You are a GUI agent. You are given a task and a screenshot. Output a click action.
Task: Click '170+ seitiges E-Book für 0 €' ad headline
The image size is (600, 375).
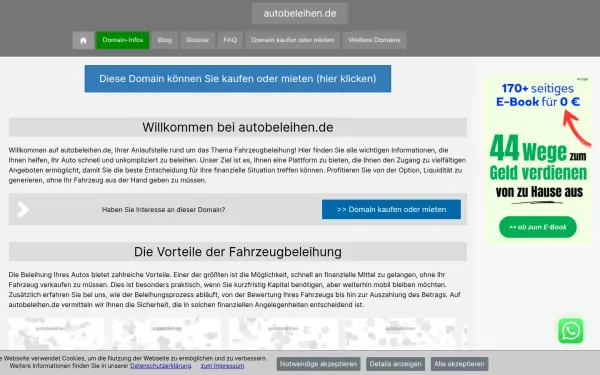(538, 95)
